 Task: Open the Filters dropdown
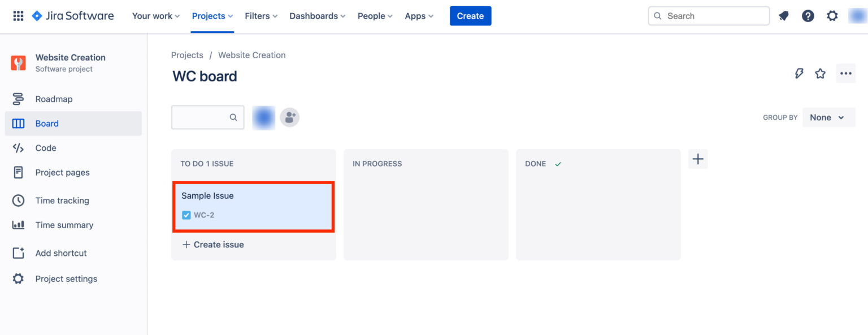(x=261, y=16)
